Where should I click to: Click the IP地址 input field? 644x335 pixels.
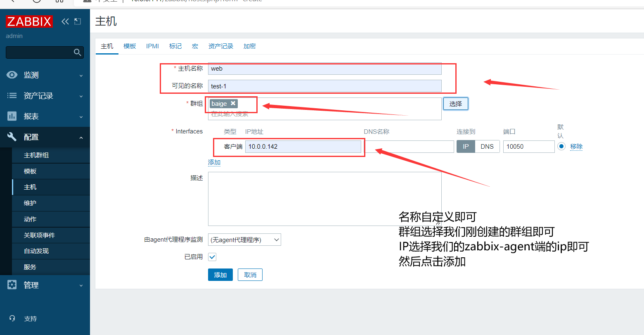(x=303, y=147)
